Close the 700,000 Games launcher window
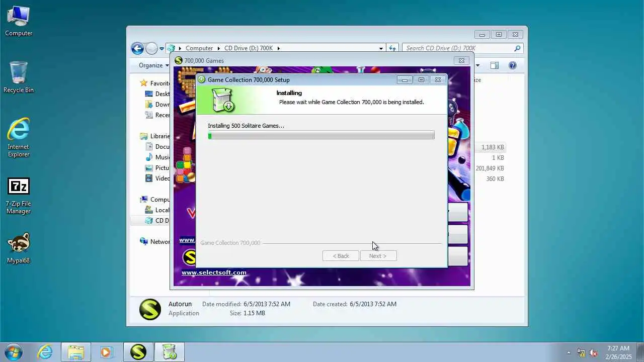Image resolution: width=644 pixels, height=362 pixels. point(461,60)
